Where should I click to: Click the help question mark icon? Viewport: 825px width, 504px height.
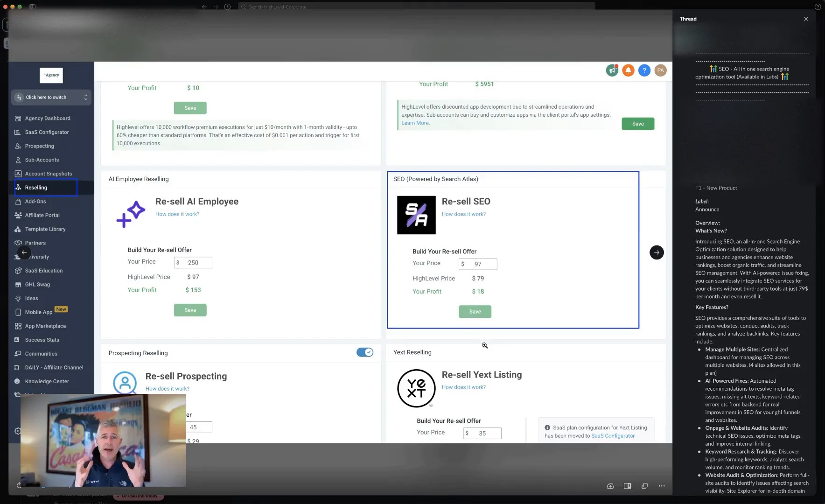point(644,70)
